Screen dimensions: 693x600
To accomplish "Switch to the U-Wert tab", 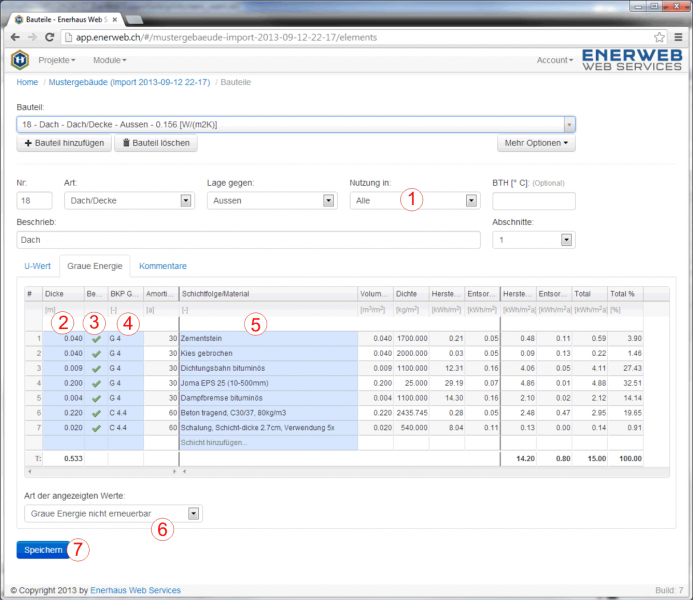I will coord(37,266).
